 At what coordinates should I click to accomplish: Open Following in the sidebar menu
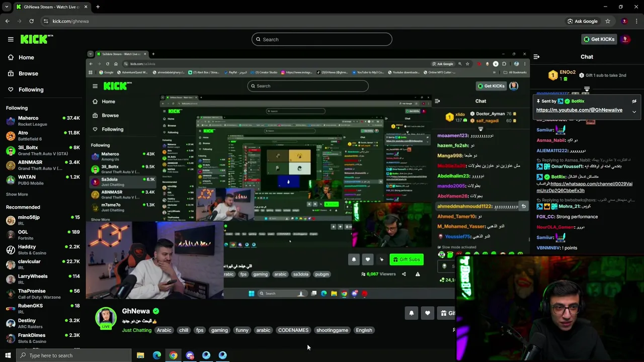[25, 89]
